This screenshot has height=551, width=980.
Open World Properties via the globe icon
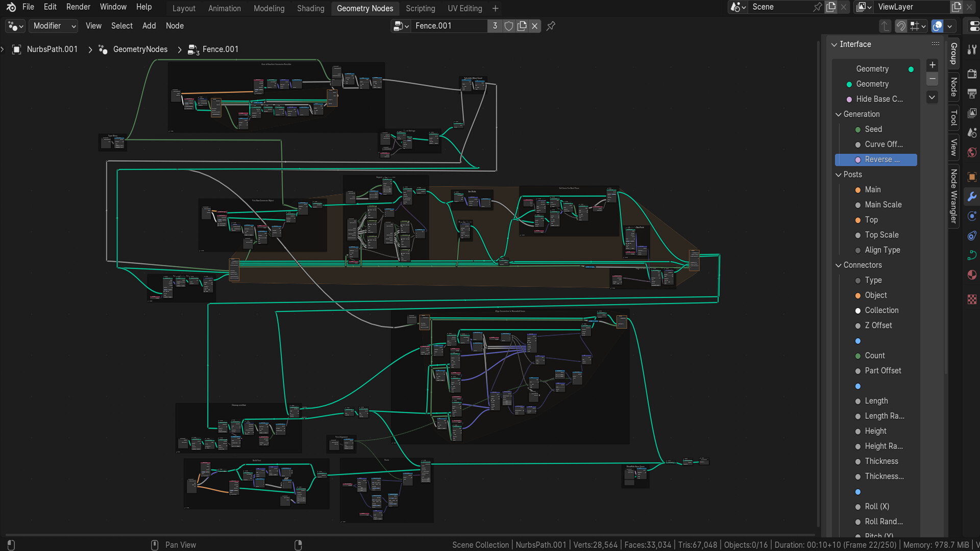coord(972,153)
